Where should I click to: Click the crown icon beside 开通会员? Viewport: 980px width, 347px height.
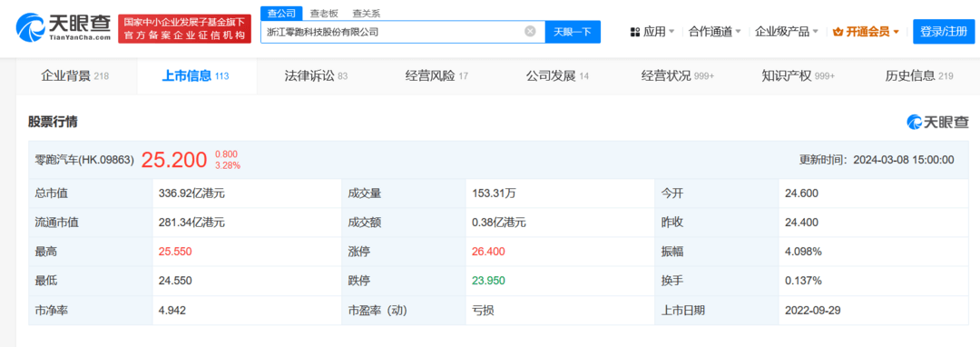(x=838, y=32)
